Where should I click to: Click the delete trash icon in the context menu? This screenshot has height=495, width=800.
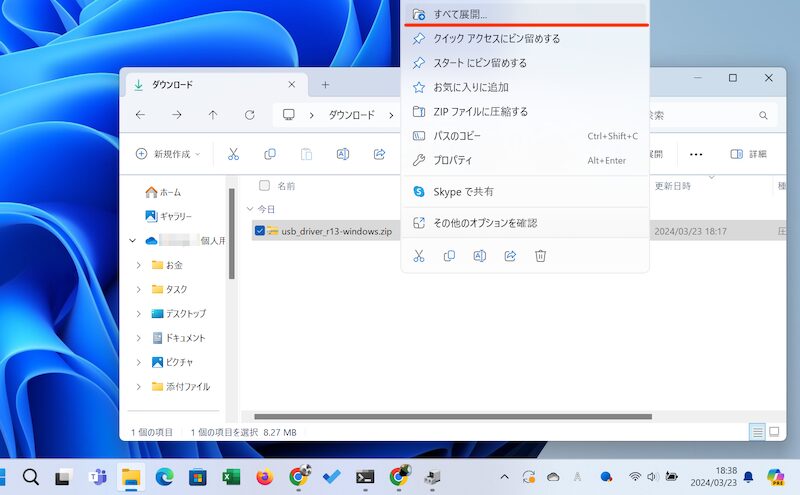pyautogui.click(x=540, y=256)
